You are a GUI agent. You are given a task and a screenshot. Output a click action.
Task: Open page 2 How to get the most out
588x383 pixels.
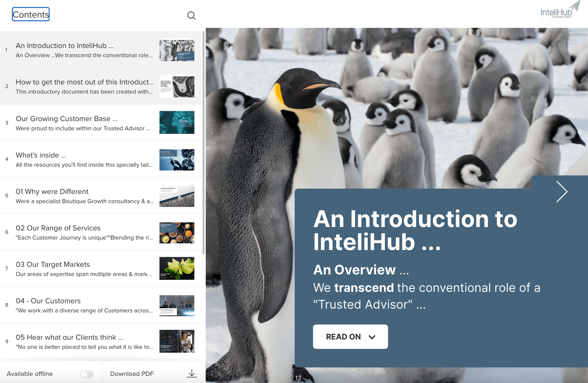[x=101, y=86]
